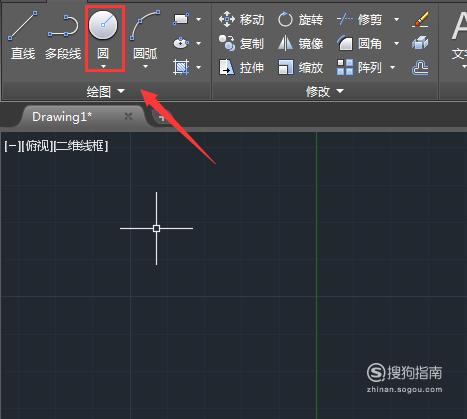Click the Text (文字) tool icon
This screenshot has height=419, width=467.
click(x=459, y=27)
